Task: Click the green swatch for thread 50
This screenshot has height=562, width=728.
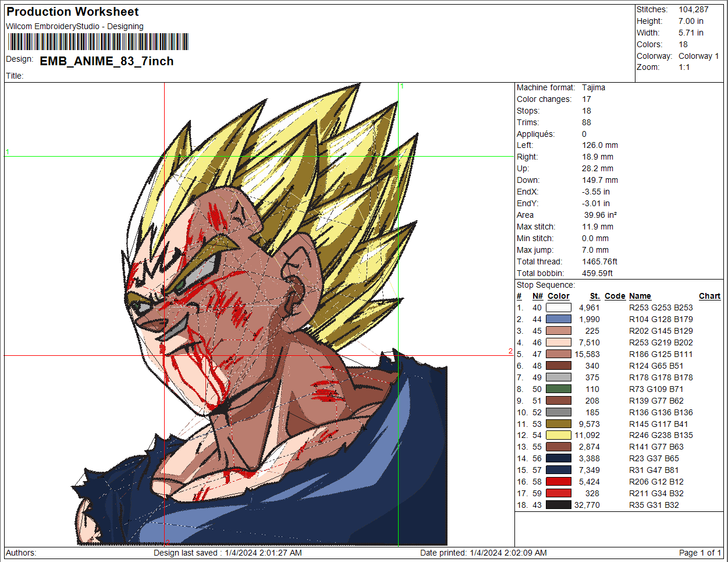Action: pyautogui.click(x=558, y=389)
